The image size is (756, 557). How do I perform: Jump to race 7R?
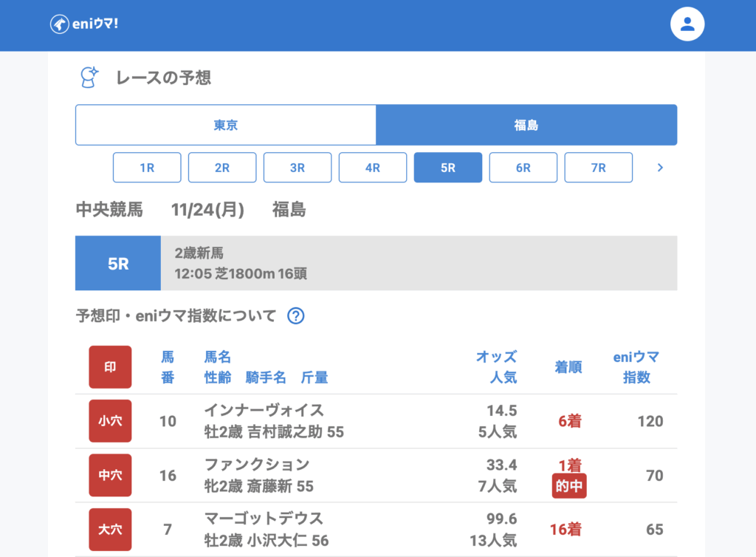[x=599, y=168]
